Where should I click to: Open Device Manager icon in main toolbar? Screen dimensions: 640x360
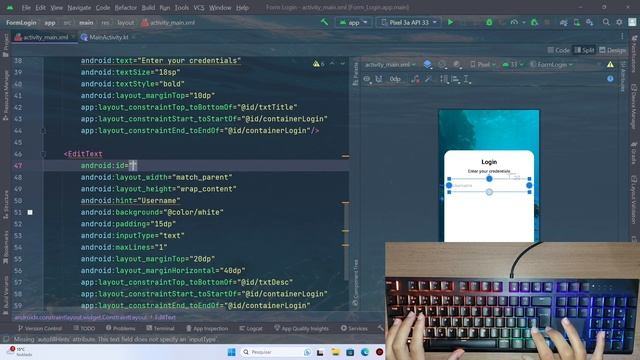[x=576, y=22]
